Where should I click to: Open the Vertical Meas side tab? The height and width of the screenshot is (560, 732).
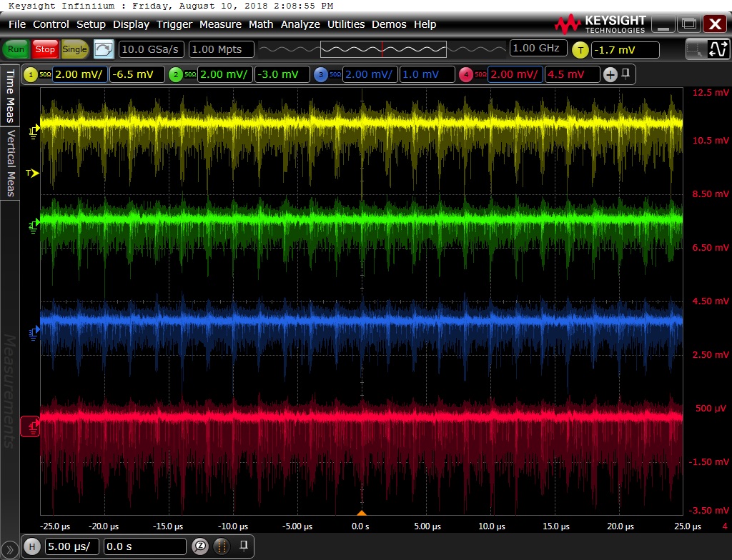click(11, 163)
